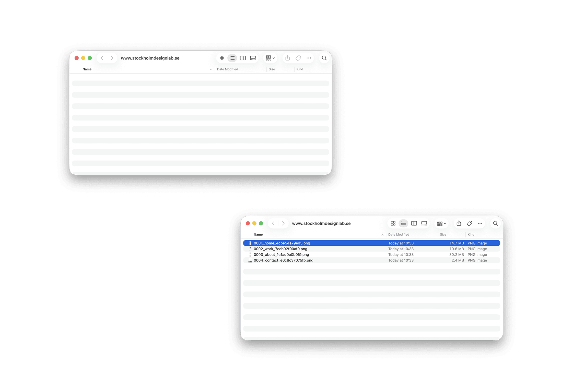Open Tags icon in lower Finder window
This screenshot has width=562, height=392.
pos(469,223)
